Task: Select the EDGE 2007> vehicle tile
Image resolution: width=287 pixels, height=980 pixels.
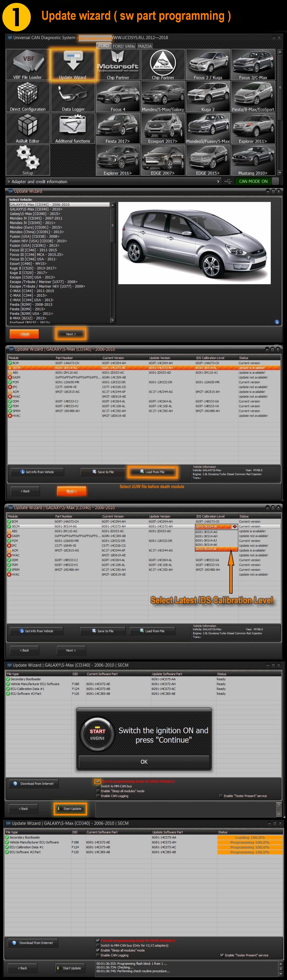Action: coord(163,160)
